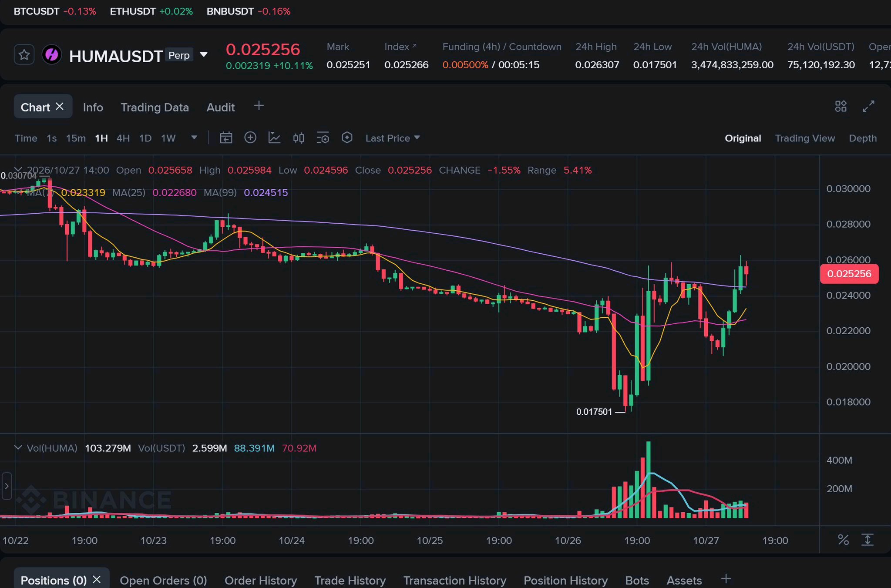Select the 1D time interval
The height and width of the screenshot is (588, 891).
pos(145,138)
